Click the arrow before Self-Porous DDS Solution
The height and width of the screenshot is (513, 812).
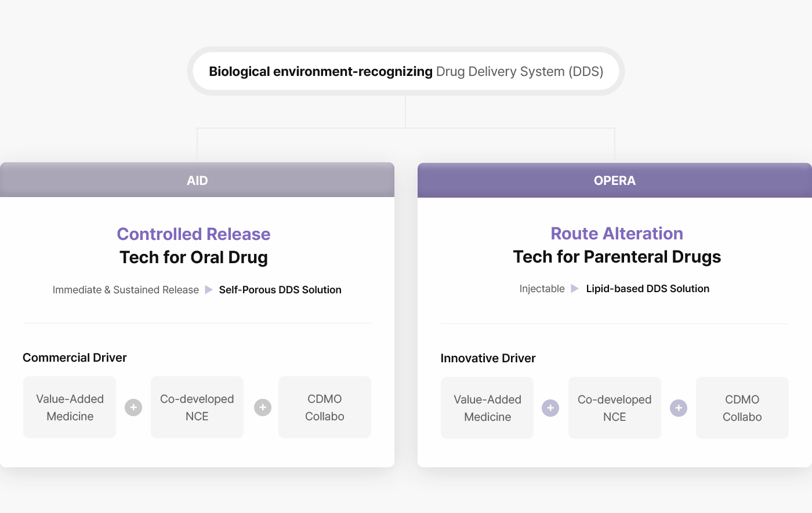209,290
